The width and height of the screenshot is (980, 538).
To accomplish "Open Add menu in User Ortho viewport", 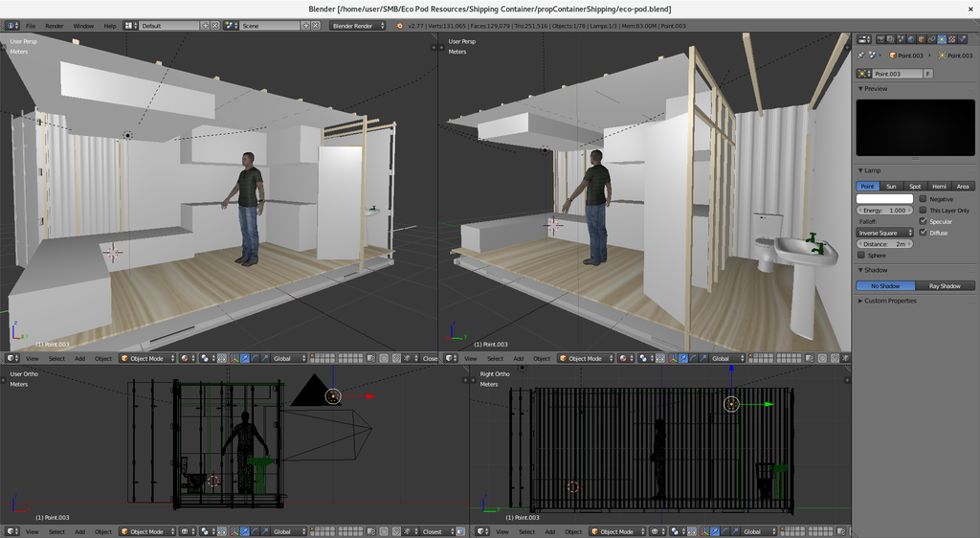I will tap(80, 531).
